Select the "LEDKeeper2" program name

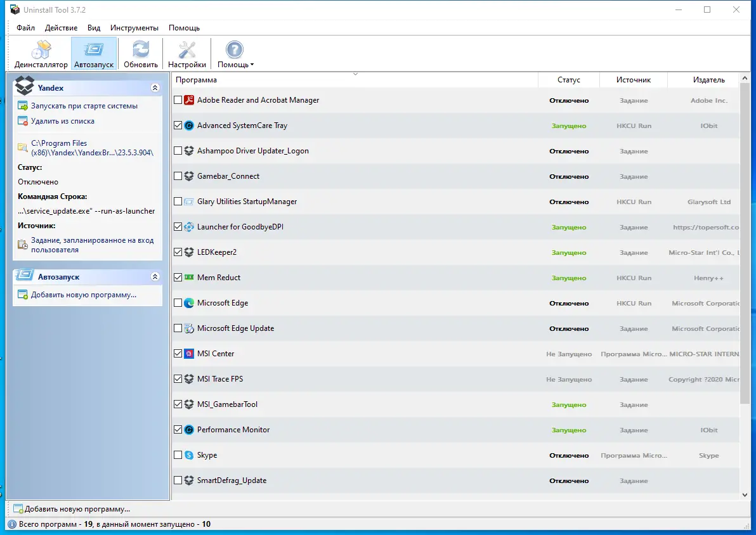217,252
